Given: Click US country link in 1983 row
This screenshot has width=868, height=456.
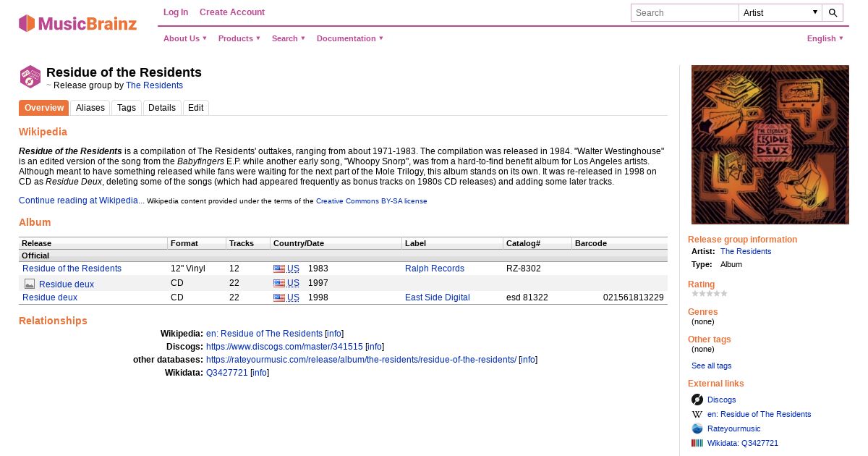Looking at the screenshot, I should click(293, 269).
